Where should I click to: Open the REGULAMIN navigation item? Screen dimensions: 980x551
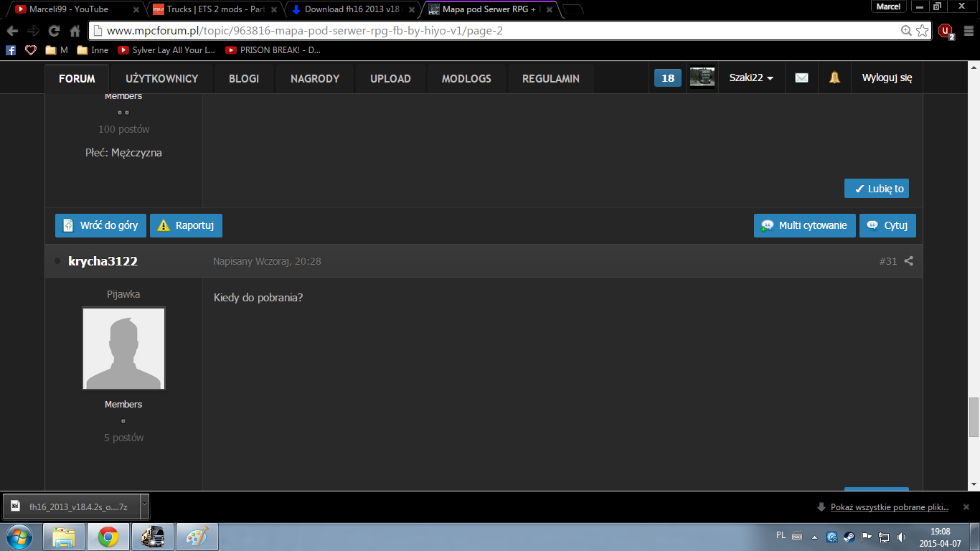tap(551, 78)
